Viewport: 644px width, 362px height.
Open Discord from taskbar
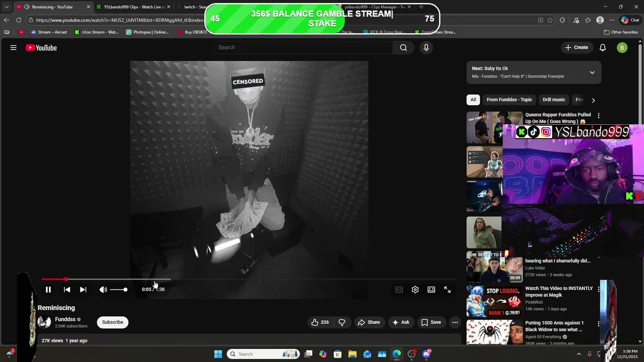(427, 354)
